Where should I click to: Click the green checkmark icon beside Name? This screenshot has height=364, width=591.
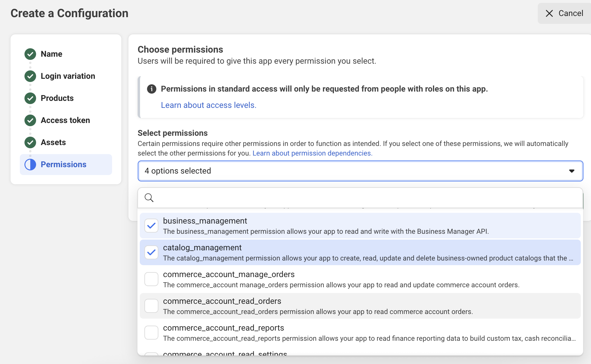[x=30, y=54]
